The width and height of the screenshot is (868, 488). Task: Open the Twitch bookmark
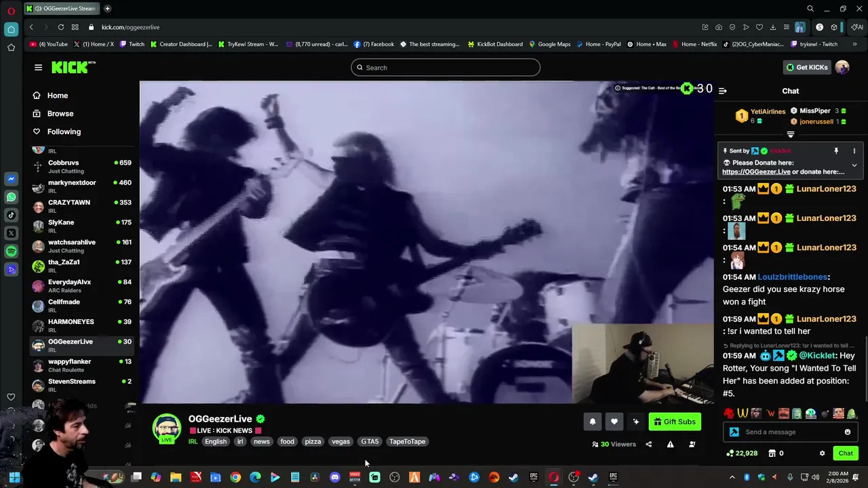click(x=132, y=44)
